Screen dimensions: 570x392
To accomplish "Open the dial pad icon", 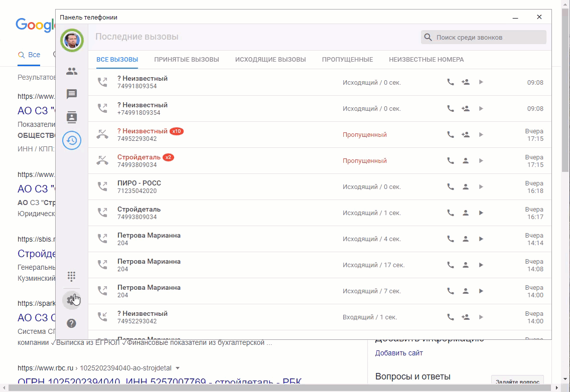I will click(72, 276).
